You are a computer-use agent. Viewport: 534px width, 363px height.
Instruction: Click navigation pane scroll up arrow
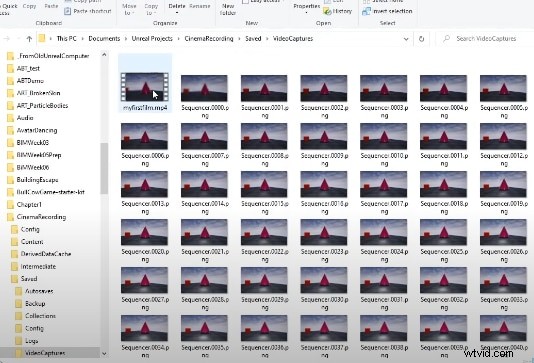104,55
